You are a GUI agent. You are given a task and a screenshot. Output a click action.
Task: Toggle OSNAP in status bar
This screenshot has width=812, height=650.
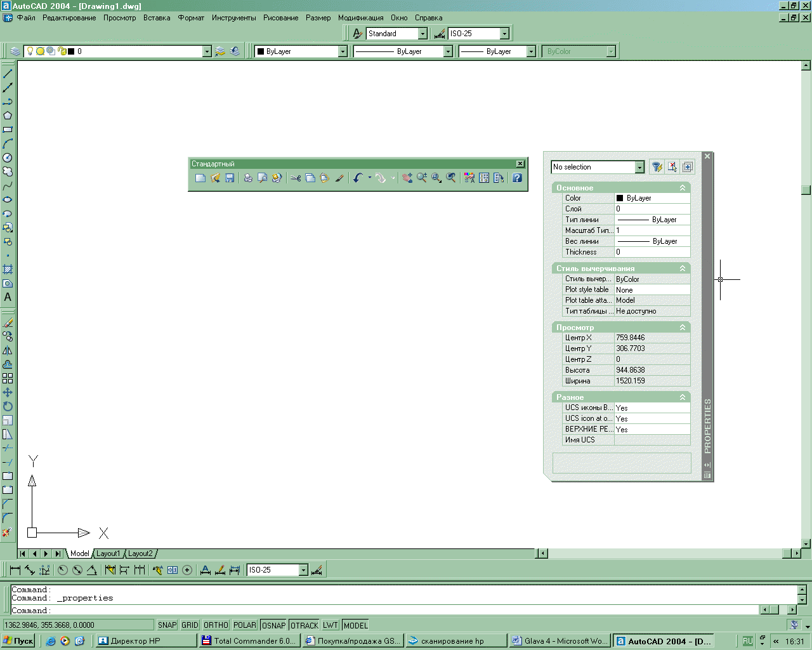pos(274,625)
